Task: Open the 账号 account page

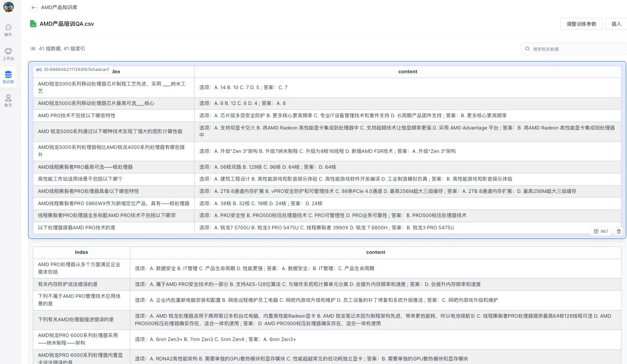Action: 8,100
